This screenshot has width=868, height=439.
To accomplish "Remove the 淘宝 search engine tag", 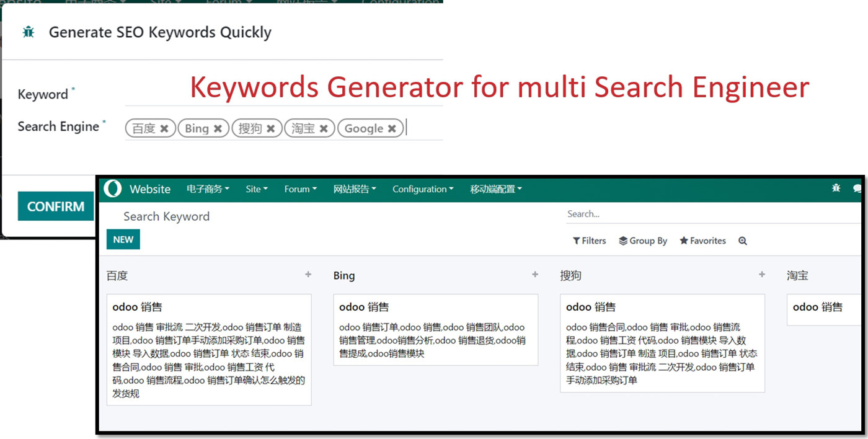I will 324,128.
